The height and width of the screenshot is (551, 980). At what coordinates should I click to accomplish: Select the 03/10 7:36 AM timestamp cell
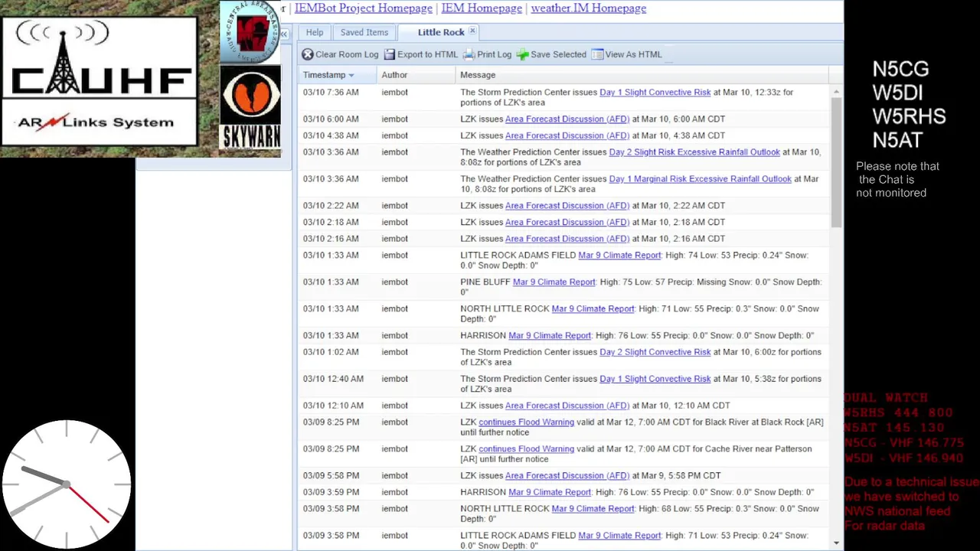[x=331, y=92]
